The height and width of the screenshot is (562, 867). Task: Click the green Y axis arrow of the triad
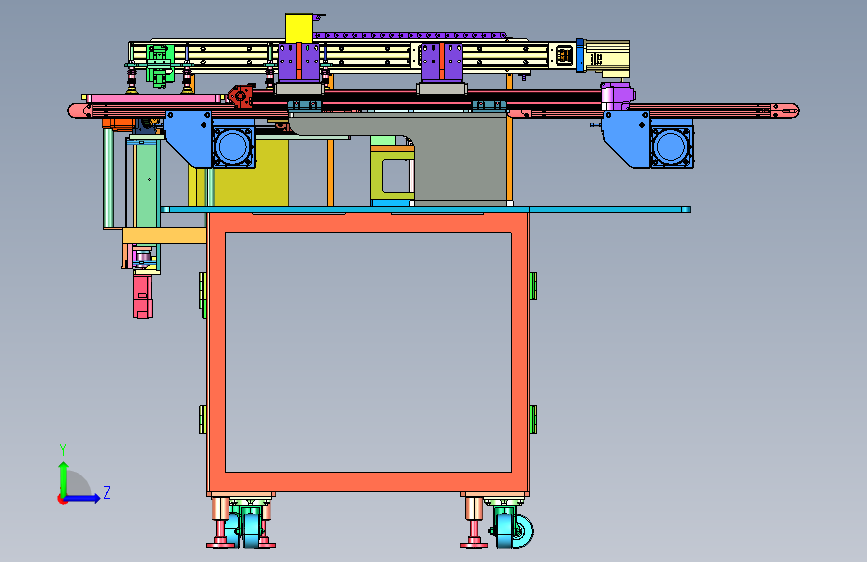(x=64, y=478)
